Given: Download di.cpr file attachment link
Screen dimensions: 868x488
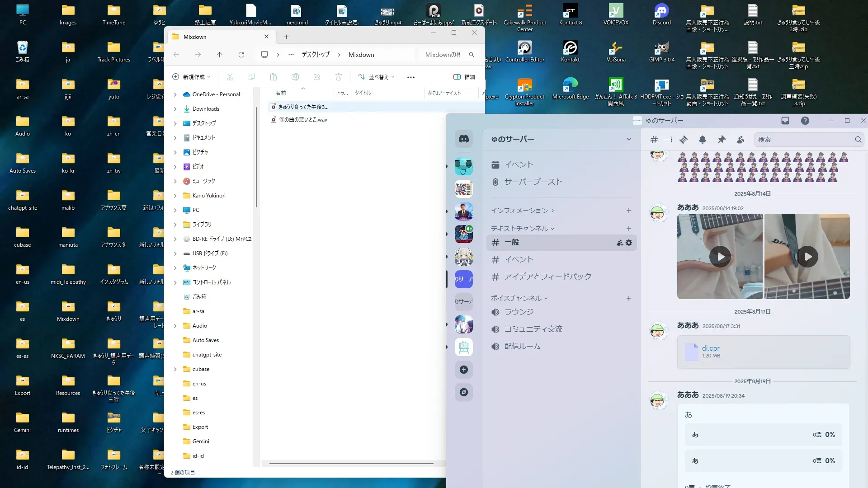Looking at the screenshot, I should [x=710, y=348].
